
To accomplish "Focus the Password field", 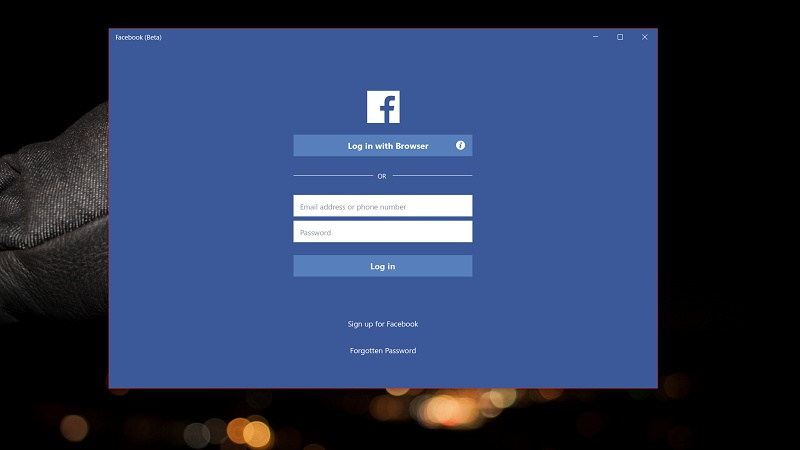I will click(x=383, y=232).
